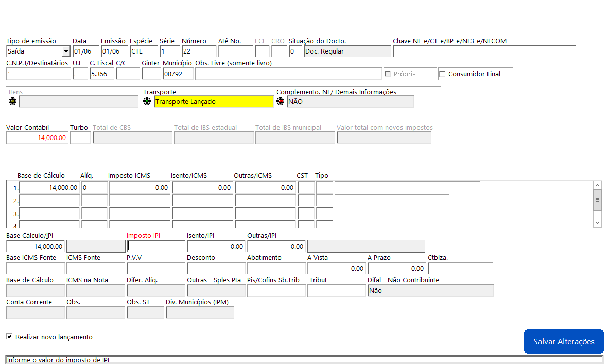Click row 1 Base de Cálculo cell
610x364 pixels.
pyautogui.click(x=49, y=188)
